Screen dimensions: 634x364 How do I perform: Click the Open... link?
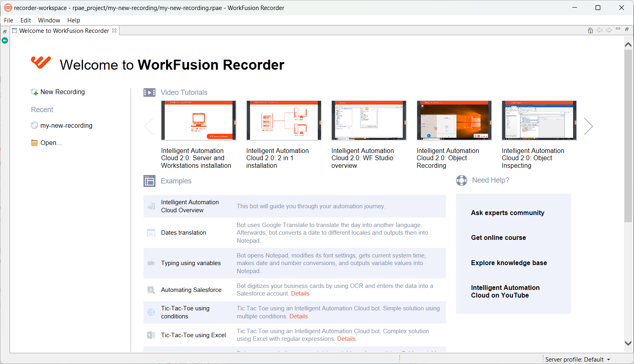51,143
